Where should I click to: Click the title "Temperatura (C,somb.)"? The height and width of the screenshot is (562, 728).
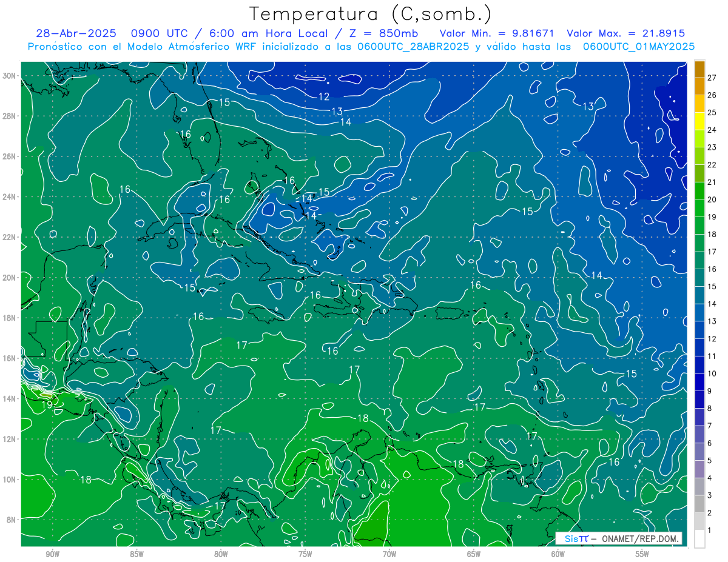370,14
